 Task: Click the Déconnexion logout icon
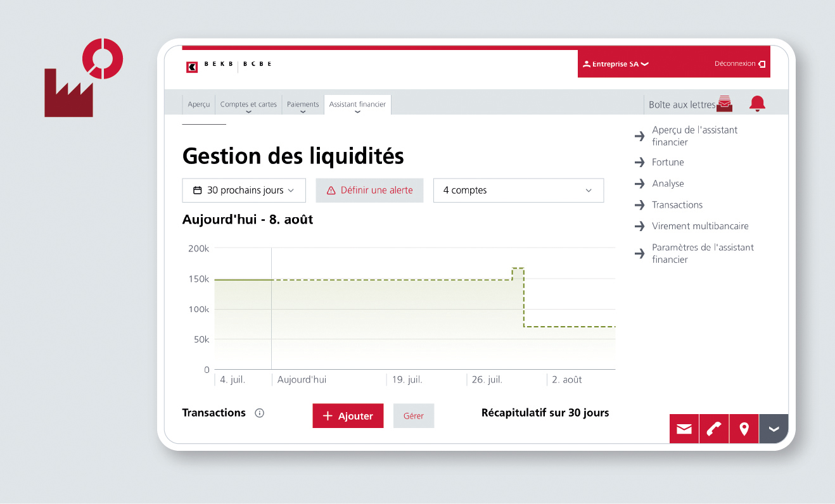(x=762, y=64)
